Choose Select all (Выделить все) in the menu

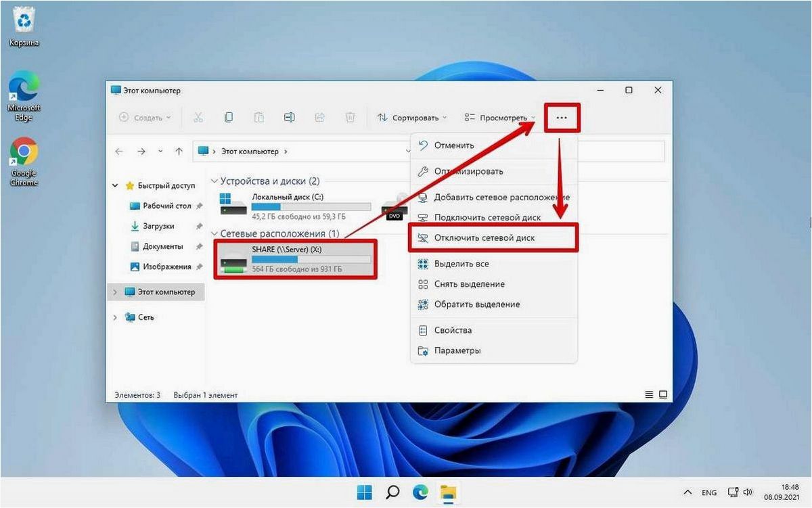pyautogui.click(x=494, y=264)
